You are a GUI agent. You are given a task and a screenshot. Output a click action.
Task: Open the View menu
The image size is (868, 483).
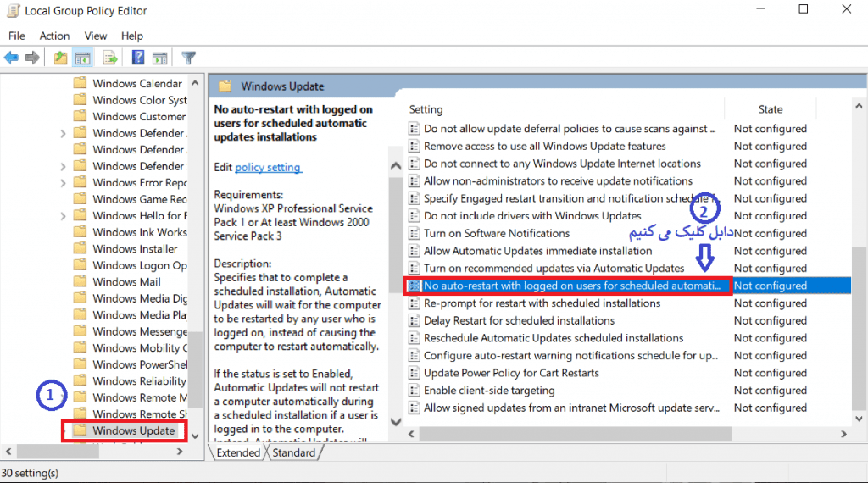click(95, 36)
